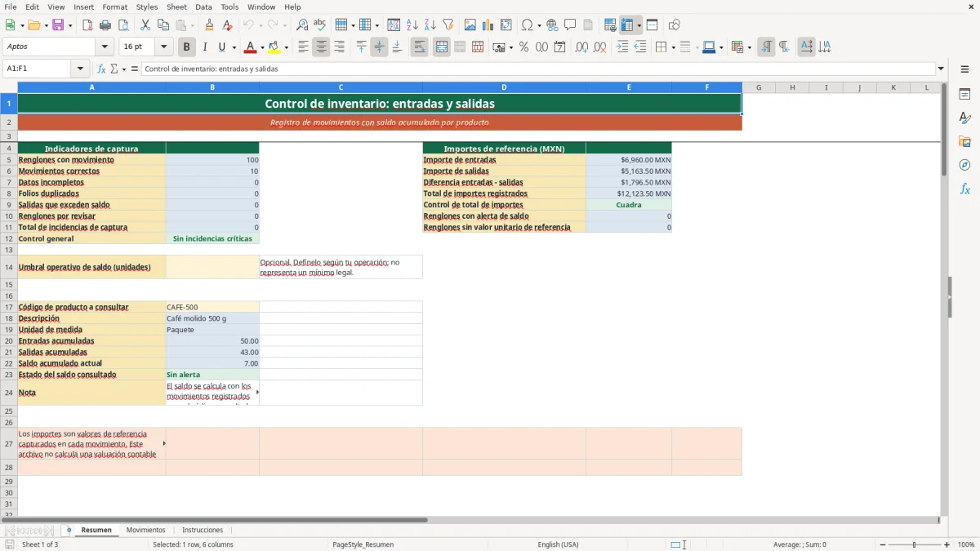Open the Tools menu
The height and width of the screenshot is (551, 980).
tap(229, 7)
